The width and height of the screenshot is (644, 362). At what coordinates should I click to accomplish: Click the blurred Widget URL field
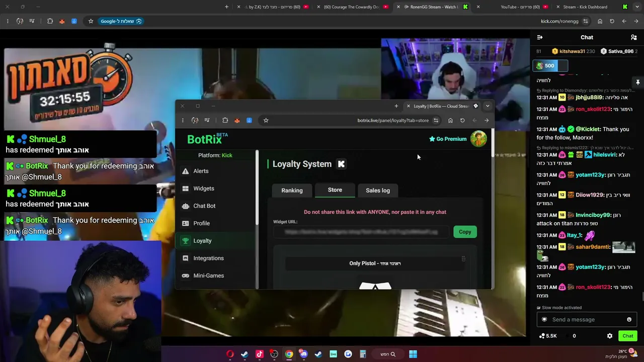tap(361, 232)
